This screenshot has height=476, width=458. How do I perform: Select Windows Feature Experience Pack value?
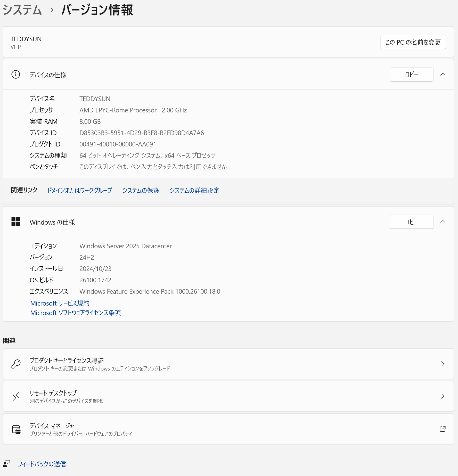point(150,291)
